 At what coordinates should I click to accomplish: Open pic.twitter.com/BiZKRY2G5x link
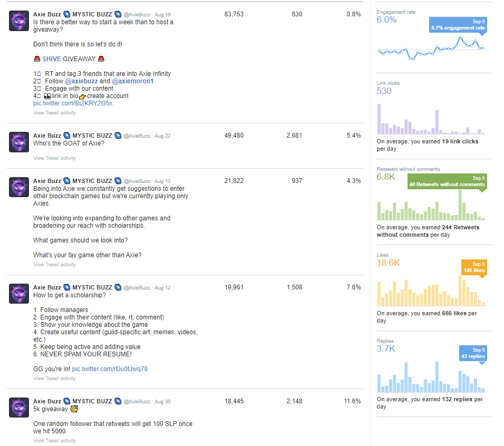(73, 103)
